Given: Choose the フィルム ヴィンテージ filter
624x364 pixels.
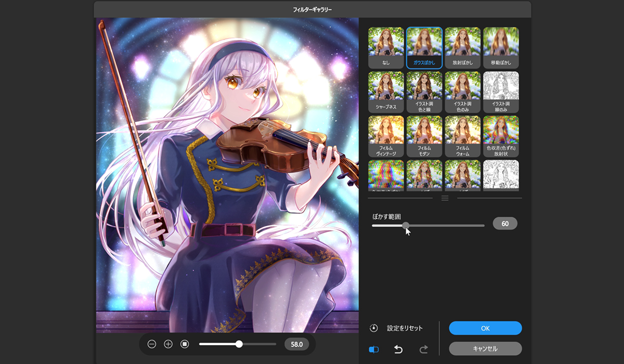Looking at the screenshot, I should [x=386, y=136].
